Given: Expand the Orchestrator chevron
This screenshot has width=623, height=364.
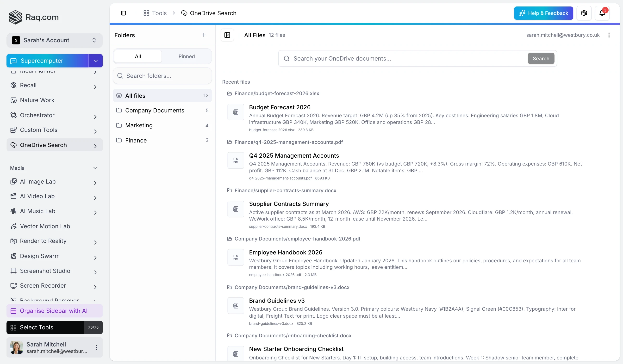Looking at the screenshot, I should [95, 117].
